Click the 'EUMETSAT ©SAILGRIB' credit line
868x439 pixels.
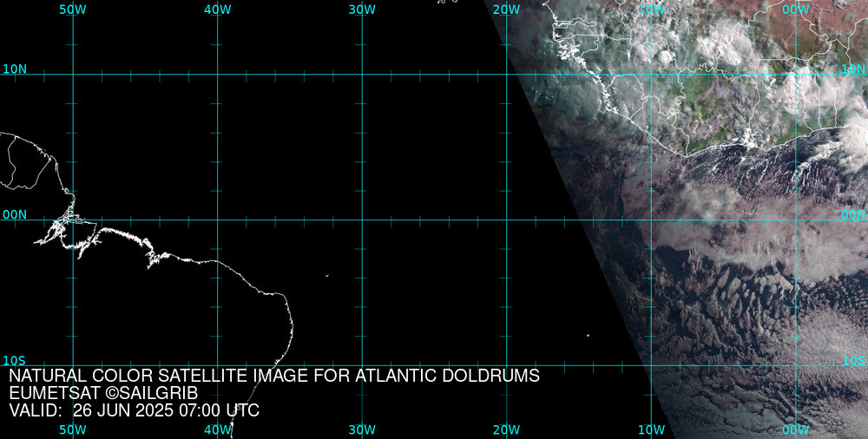point(103,393)
